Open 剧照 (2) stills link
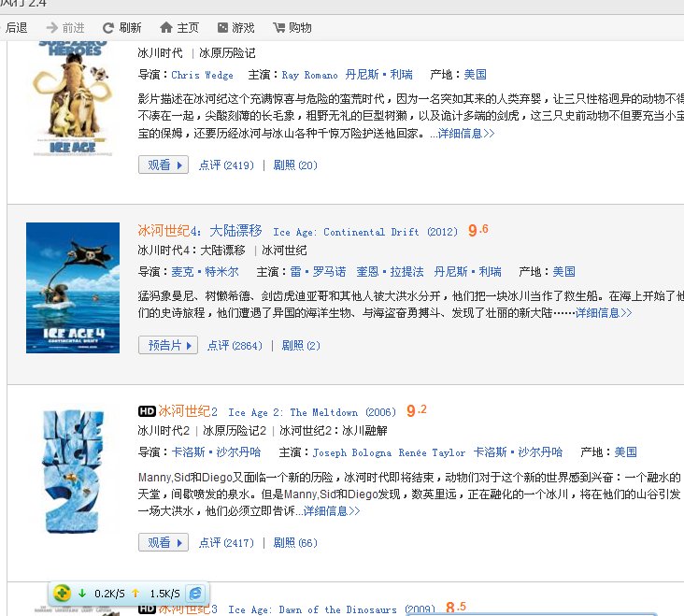This screenshot has width=684, height=616. point(301,346)
